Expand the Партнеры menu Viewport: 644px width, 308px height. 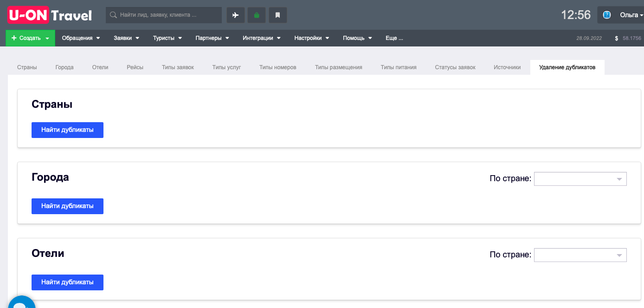coord(213,38)
